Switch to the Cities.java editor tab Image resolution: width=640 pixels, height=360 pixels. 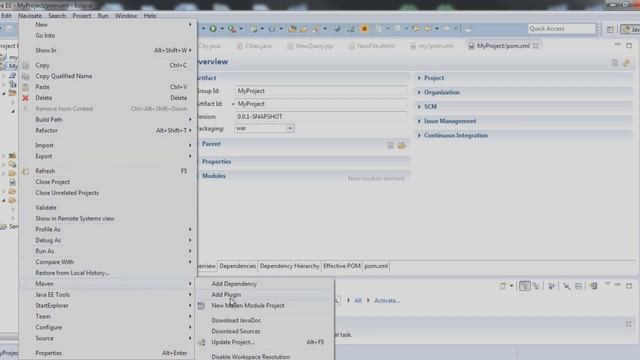tap(253, 46)
